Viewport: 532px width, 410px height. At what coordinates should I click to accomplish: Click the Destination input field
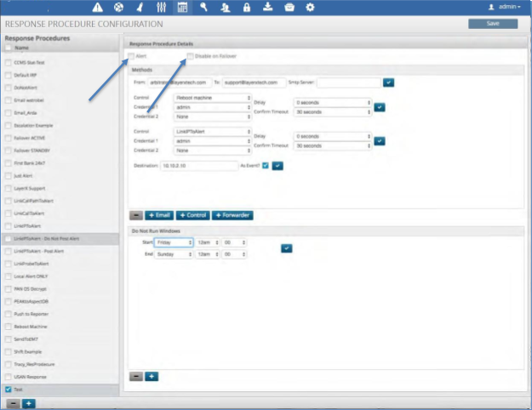click(196, 164)
